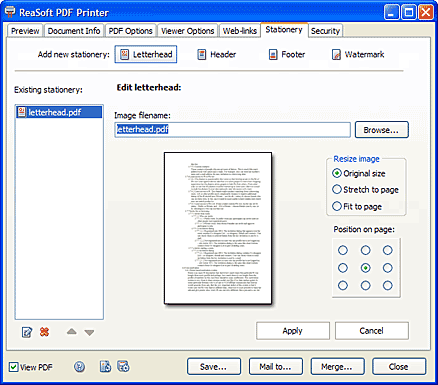Image resolution: width=438 pixels, height=385 pixels.
Task: Select Stretch to page option
Action: tap(337, 190)
